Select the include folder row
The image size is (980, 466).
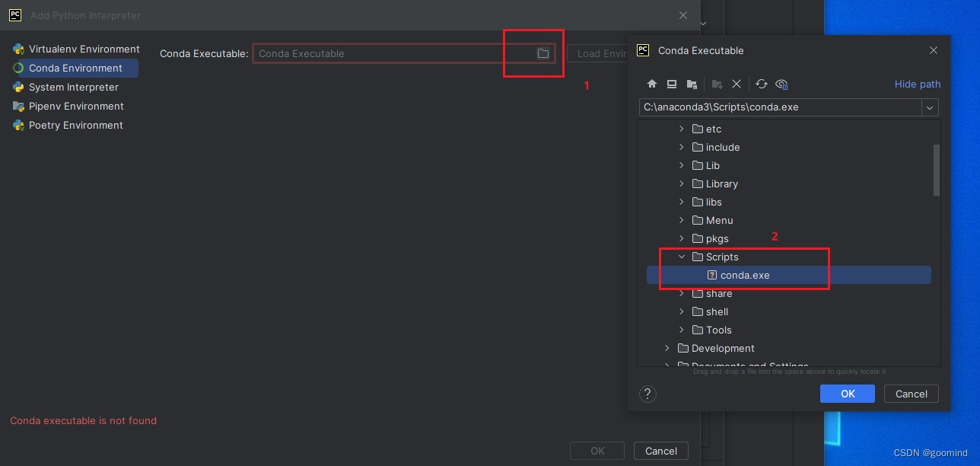[x=789, y=147]
